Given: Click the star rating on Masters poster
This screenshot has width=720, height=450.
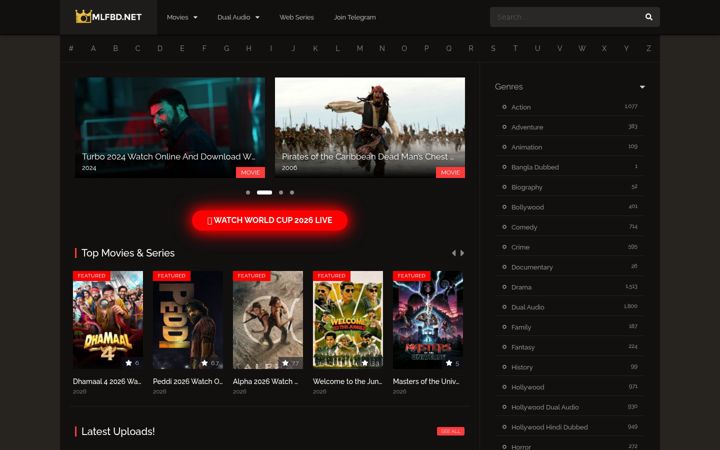Looking at the screenshot, I should point(453,363).
